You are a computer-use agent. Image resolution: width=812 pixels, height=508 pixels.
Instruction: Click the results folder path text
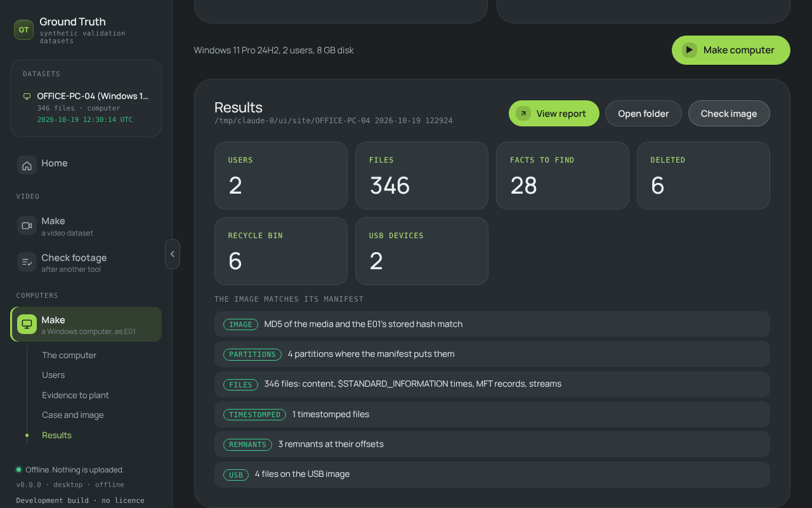pos(334,121)
